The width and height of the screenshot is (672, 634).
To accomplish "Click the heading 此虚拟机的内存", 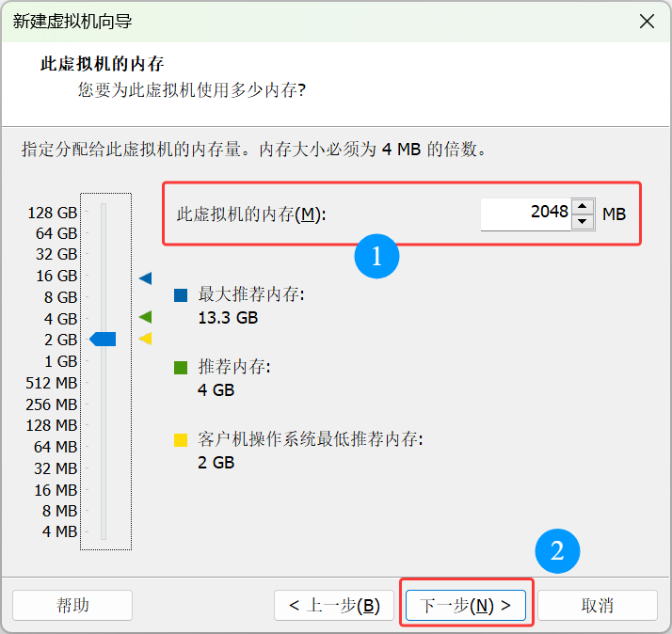I will coord(102,64).
